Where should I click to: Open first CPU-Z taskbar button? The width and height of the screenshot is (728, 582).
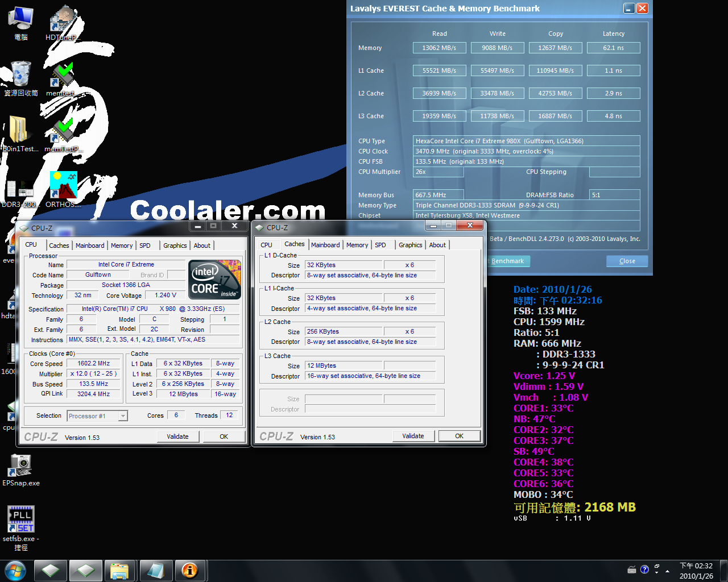pyautogui.click(x=51, y=570)
